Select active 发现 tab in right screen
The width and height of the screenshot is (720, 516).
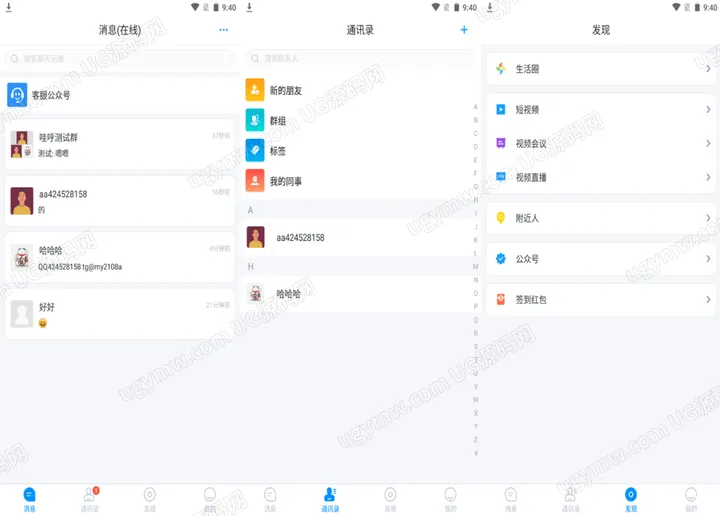631,499
